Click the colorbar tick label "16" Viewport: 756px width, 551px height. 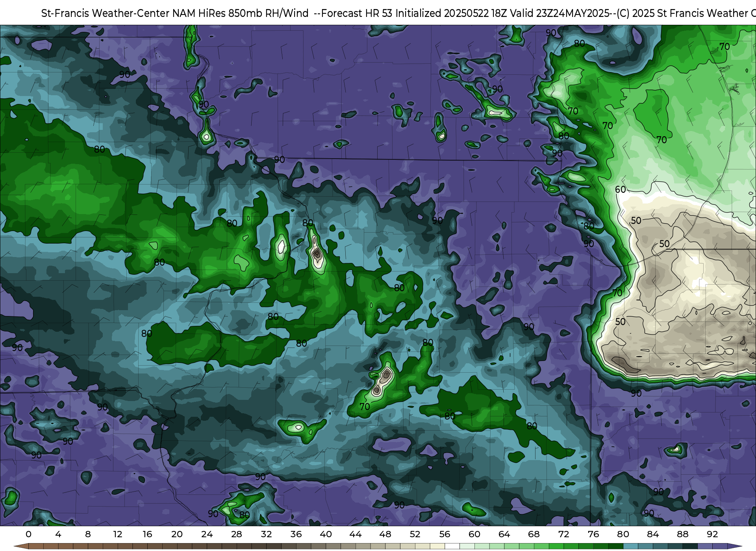coord(147,534)
